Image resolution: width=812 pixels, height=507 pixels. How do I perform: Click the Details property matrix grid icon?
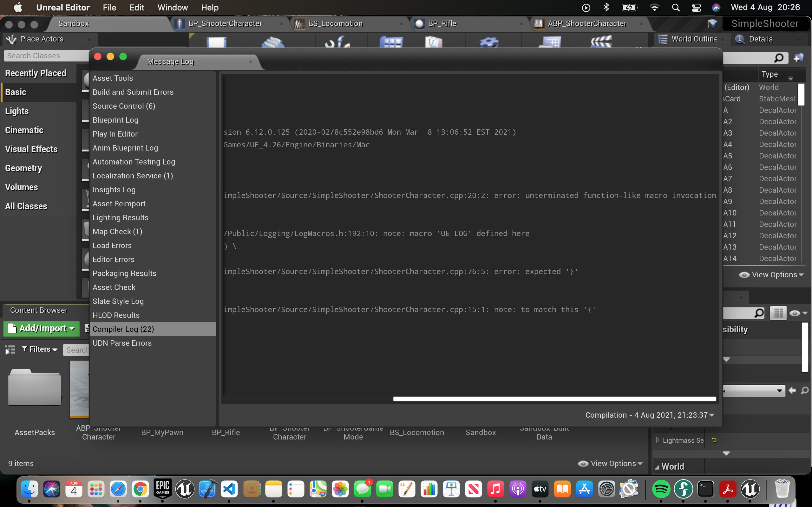tap(778, 313)
